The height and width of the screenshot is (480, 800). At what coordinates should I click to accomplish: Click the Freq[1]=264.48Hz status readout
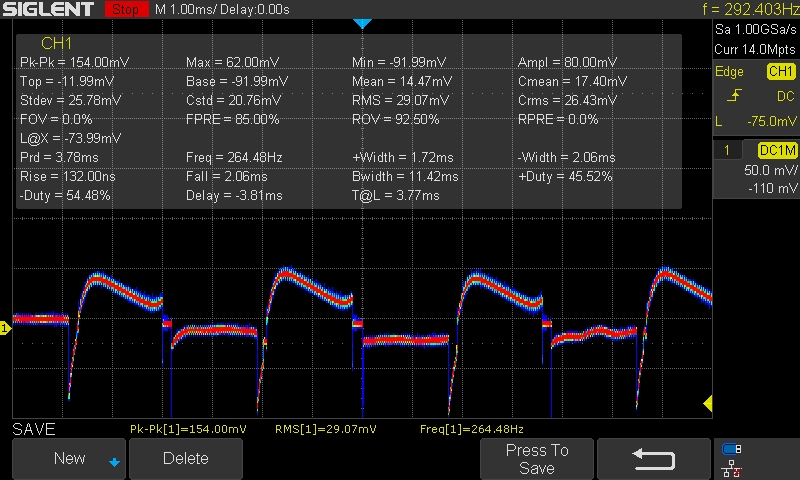tap(472, 429)
